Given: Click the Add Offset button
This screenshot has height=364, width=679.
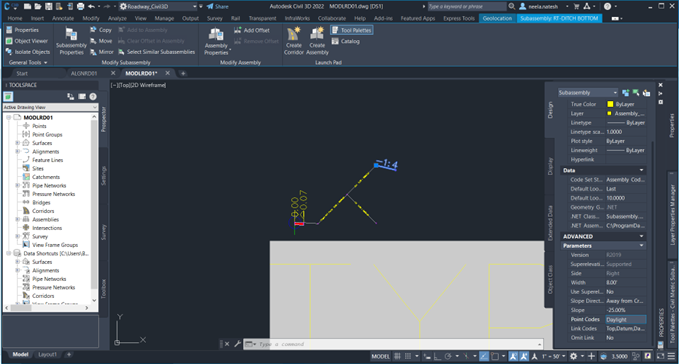Looking at the screenshot, I should (x=252, y=30).
